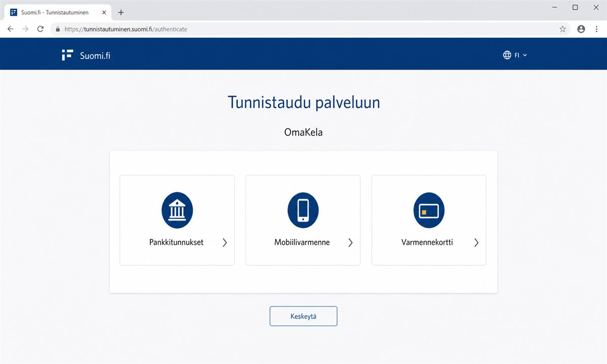Open the browser profile avatar icon
607x364 pixels.
[x=581, y=29]
